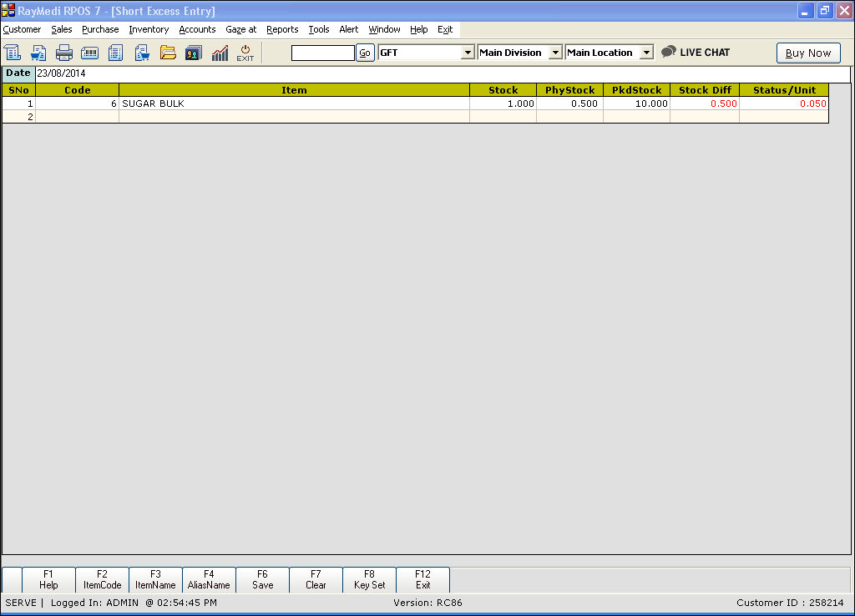Click the Code cell with value 6
The height and width of the screenshot is (616, 855).
[77, 104]
